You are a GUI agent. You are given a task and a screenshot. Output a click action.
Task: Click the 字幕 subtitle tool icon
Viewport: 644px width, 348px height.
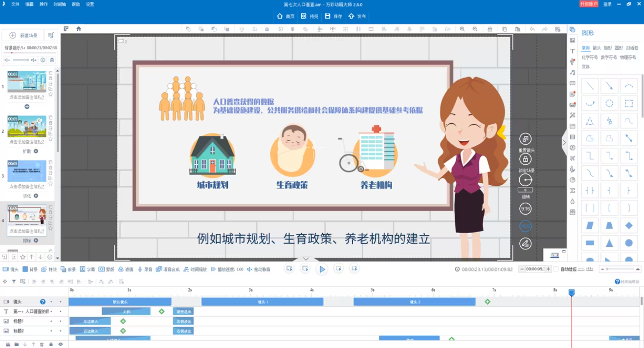tap(83, 269)
